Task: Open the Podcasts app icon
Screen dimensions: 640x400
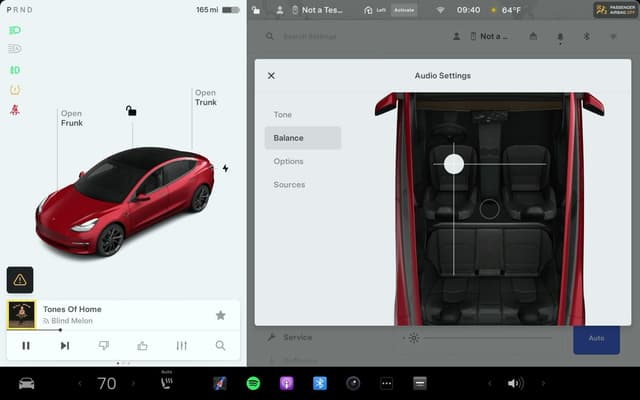Action: (x=286, y=383)
